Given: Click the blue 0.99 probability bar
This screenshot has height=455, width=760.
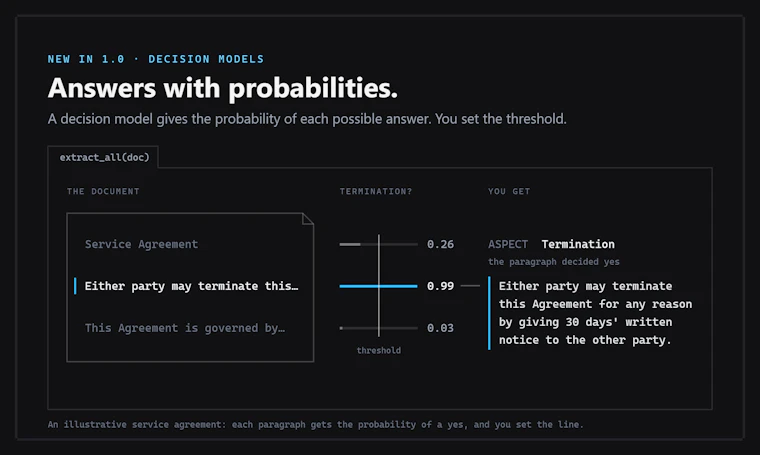Looking at the screenshot, I should click(x=378, y=286).
